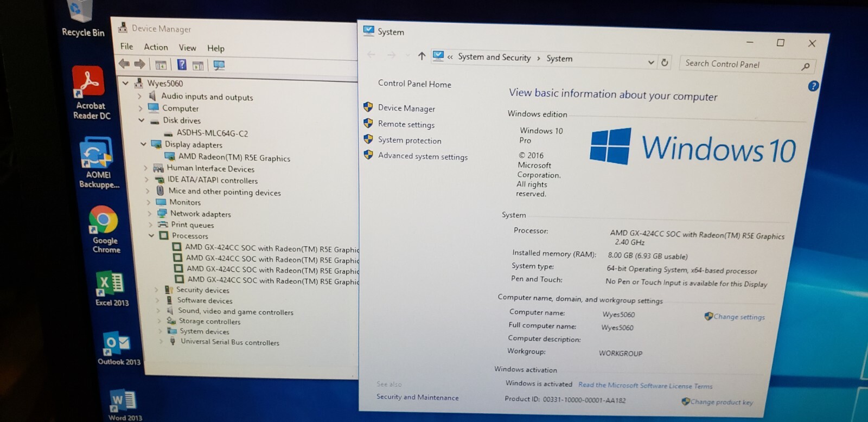868x422 pixels.
Task: Click the magnifier icon in Search Control Panel
Action: 806,67
